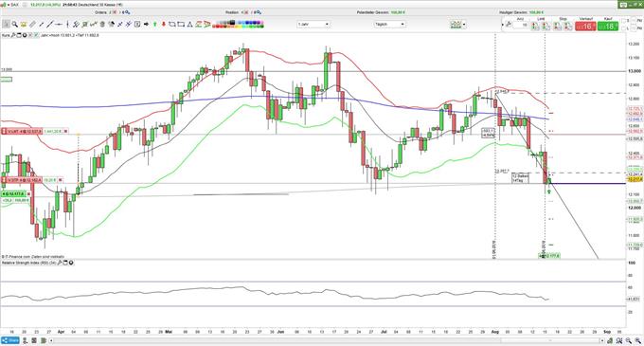The image size is (644, 346).
Task: Open the 1 Jahr period dropdown
Action: (x=313, y=25)
